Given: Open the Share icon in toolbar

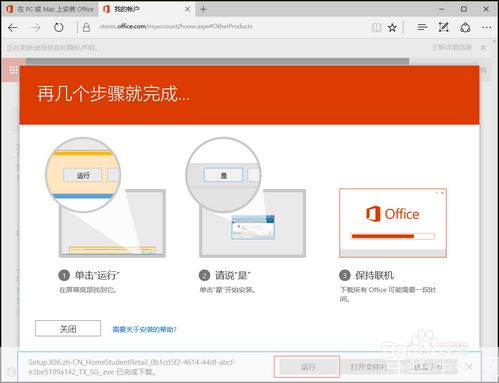Looking at the screenshot, I should pos(465,27).
